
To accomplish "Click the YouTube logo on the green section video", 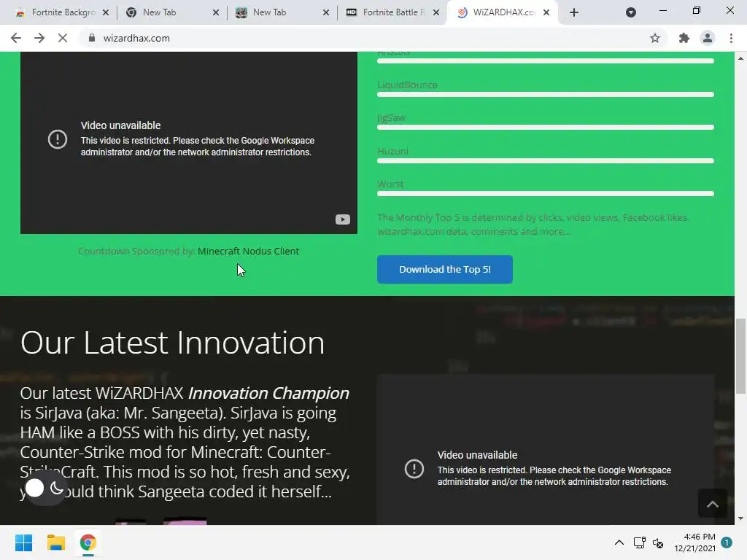I will pos(343,219).
